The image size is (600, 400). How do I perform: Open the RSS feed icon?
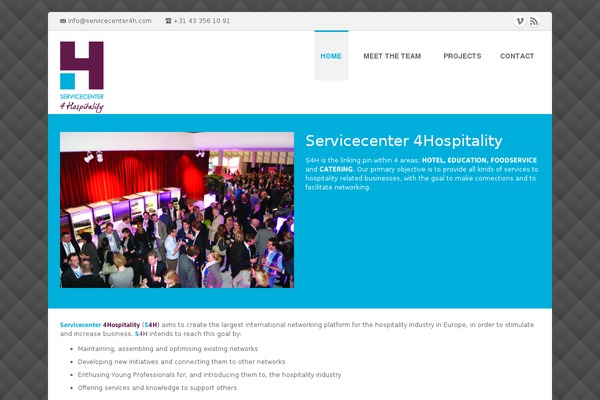[534, 21]
